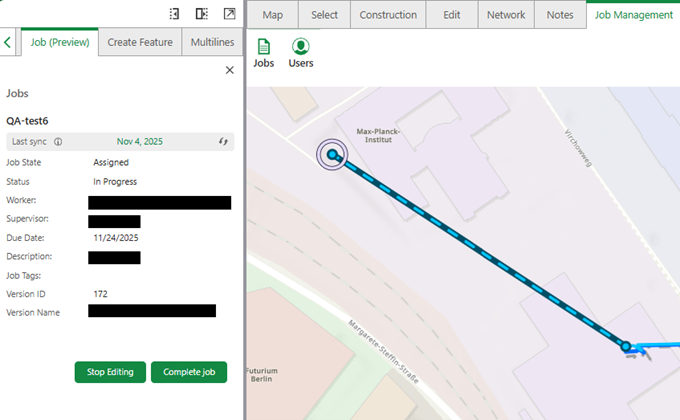This screenshot has height=420, width=680.
Task: Click the Last sync info icon
Action: coord(58,142)
